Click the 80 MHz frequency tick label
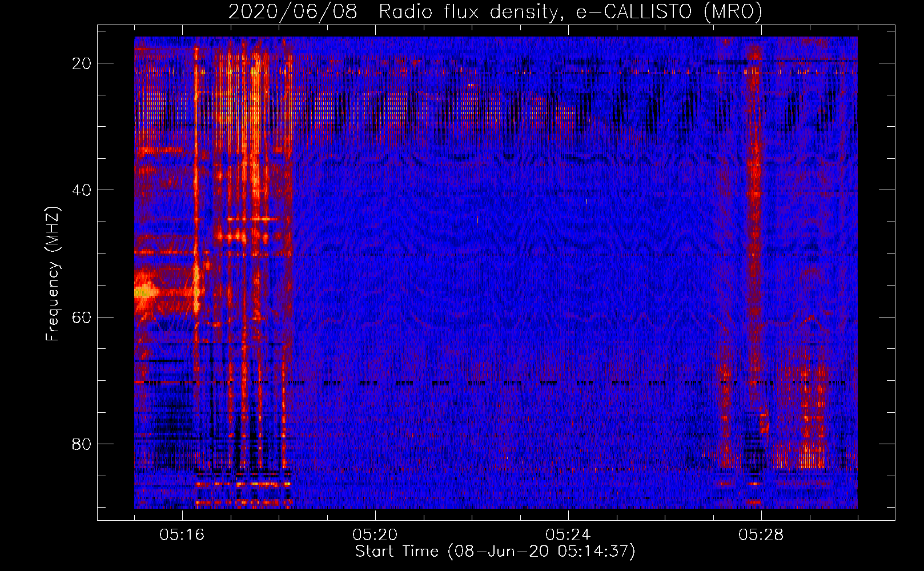Screen dimensions: 924x571 click(x=82, y=444)
